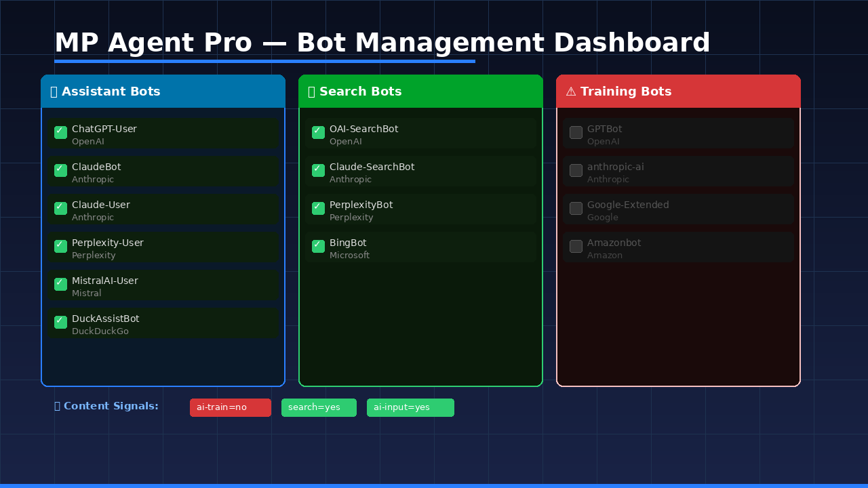Select the MistralAI-User list entry
Viewport: 868px width, 488px height.
point(163,285)
